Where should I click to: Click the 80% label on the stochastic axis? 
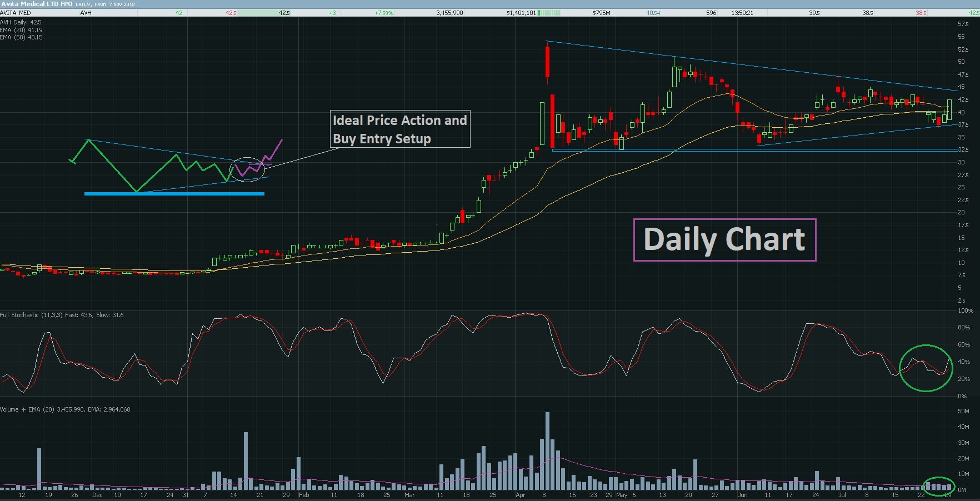(x=964, y=328)
